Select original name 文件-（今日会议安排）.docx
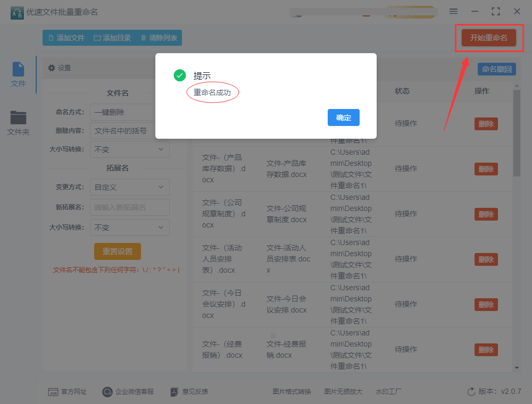 pyautogui.click(x=224, y=305)
